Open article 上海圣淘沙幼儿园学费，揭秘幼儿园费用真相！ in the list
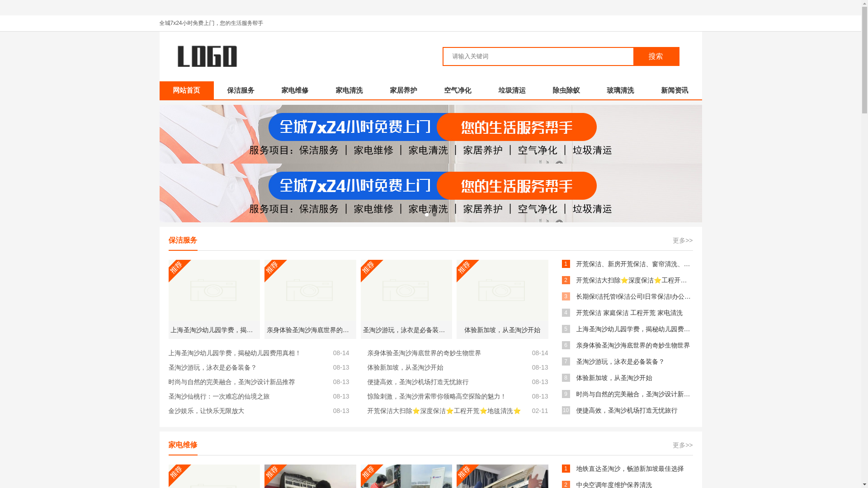This screenshot has height=488, width=868. pyautogui.click(x=235, y=353)
